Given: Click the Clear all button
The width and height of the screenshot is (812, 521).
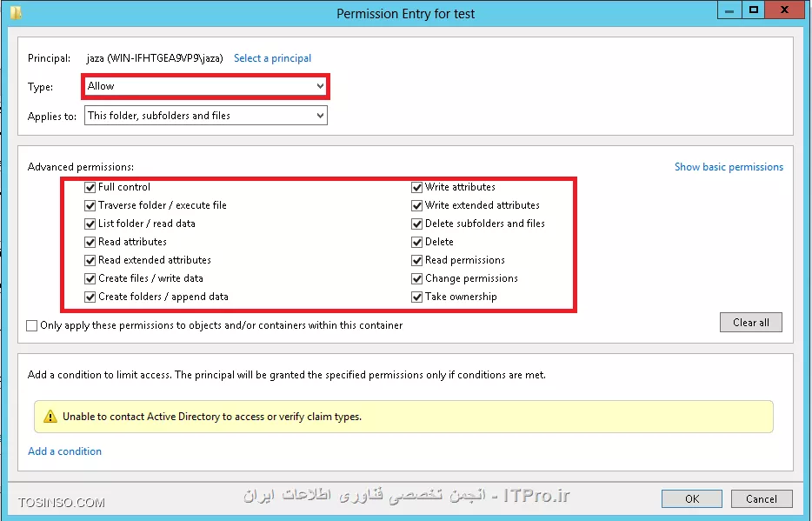Looking at the screenshot, I should click(x=751, y=322).
